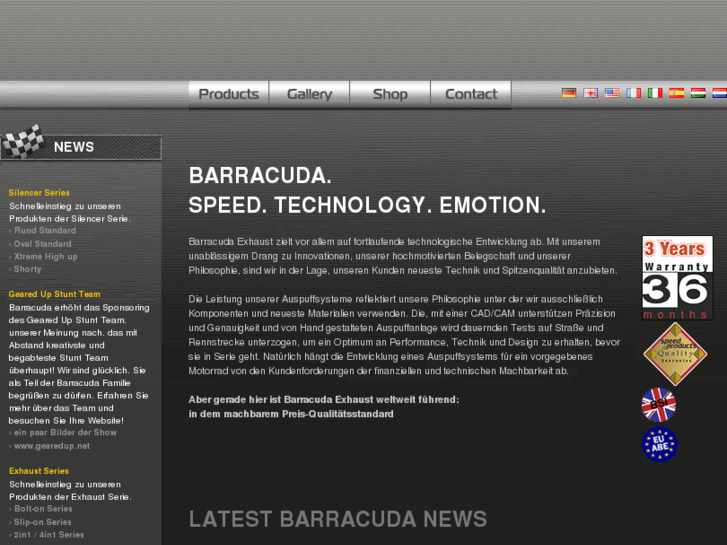The width and height of the screenshot is (727, 545).
Task: Follow the Bolt-on Series link
Action: point(43,508)
